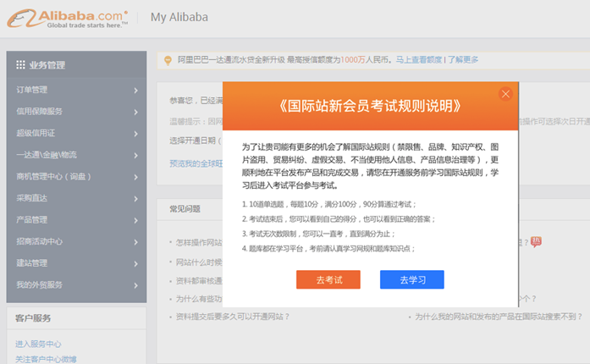The width and height of the screenshot is (590, 364).
Task: Open 一达通\金融\物流 sidebar item
Action: click(x=47, y=155)
